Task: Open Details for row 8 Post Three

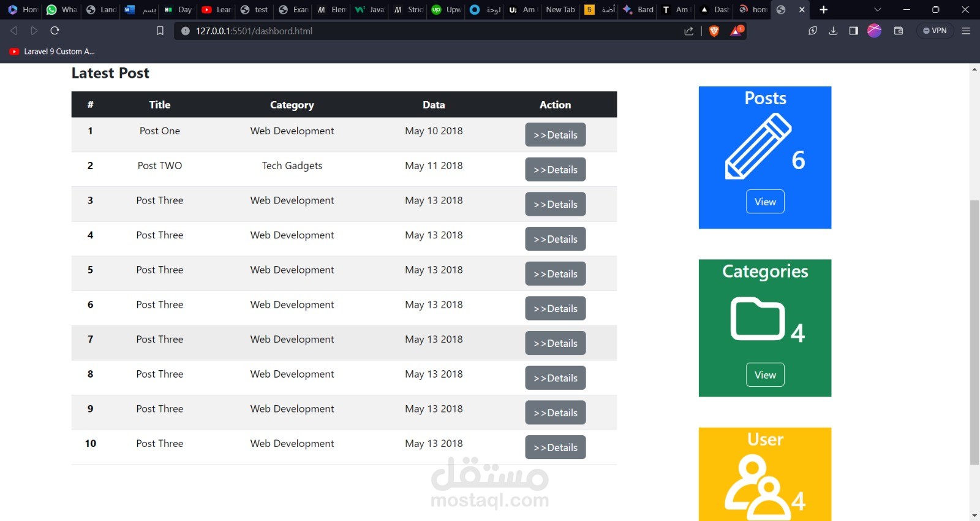Action: coord(556,378)
